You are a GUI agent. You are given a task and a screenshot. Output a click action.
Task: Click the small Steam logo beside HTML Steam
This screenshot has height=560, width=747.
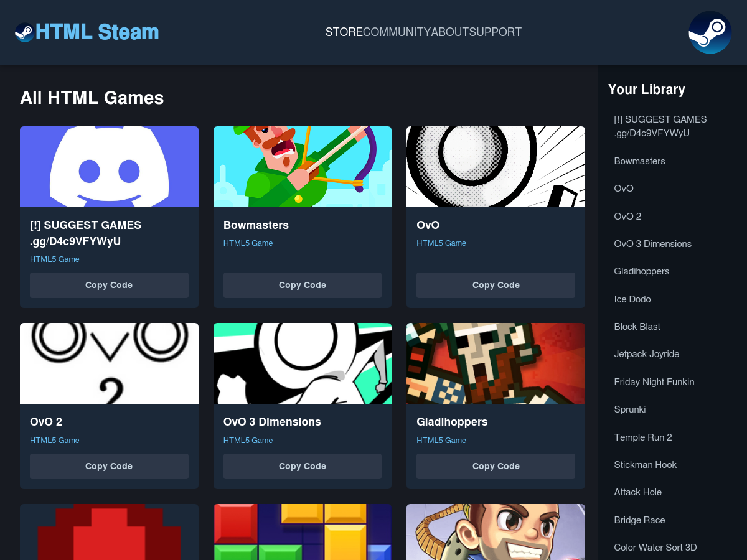point(24,32)
